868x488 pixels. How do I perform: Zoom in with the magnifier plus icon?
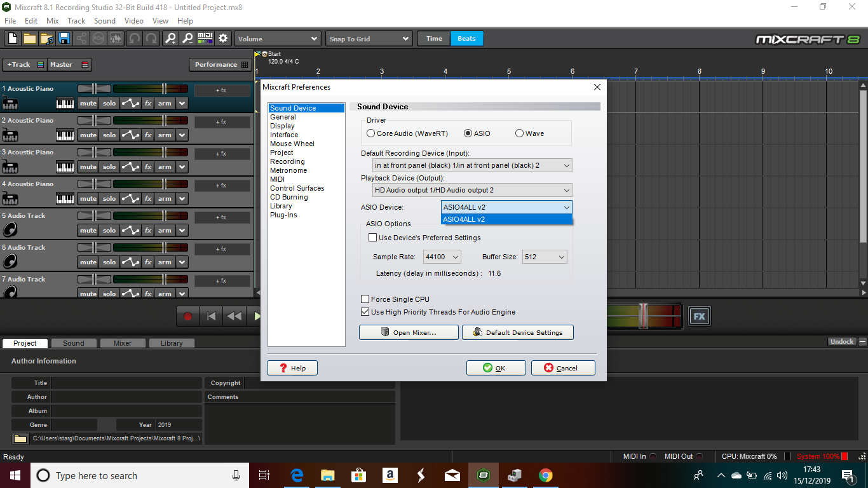(170, 39)
